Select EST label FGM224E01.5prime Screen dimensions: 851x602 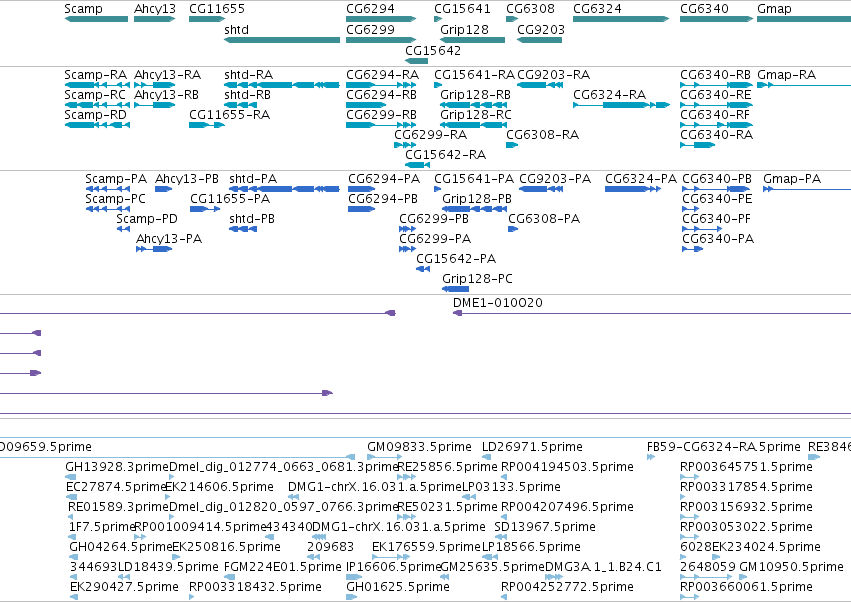tap(283, 567)
